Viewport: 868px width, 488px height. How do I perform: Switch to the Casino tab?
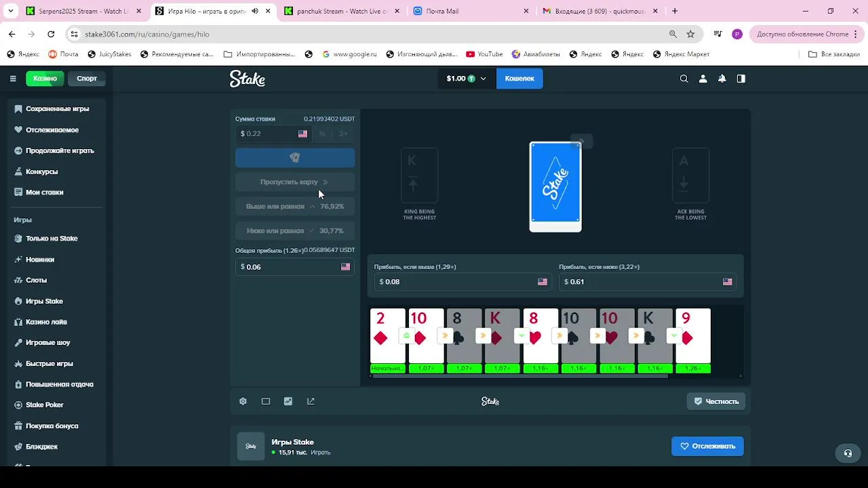[x=45, y=79]
